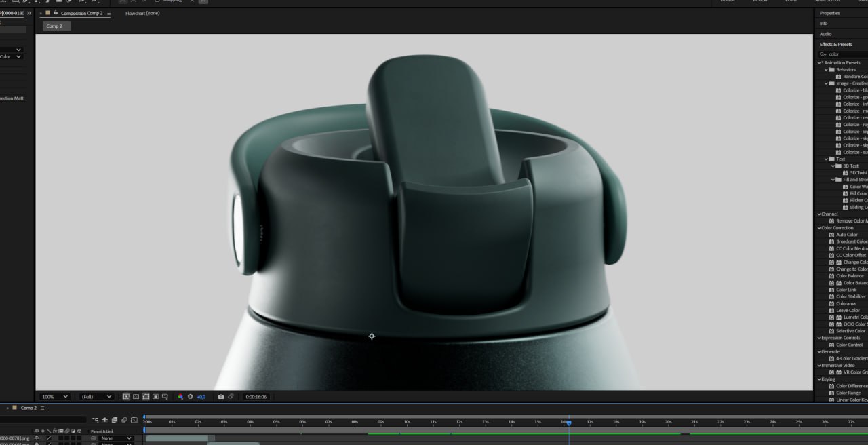Select the Auto Color effect
This screenshot has height=445, width=868.
tap(846, 235)
